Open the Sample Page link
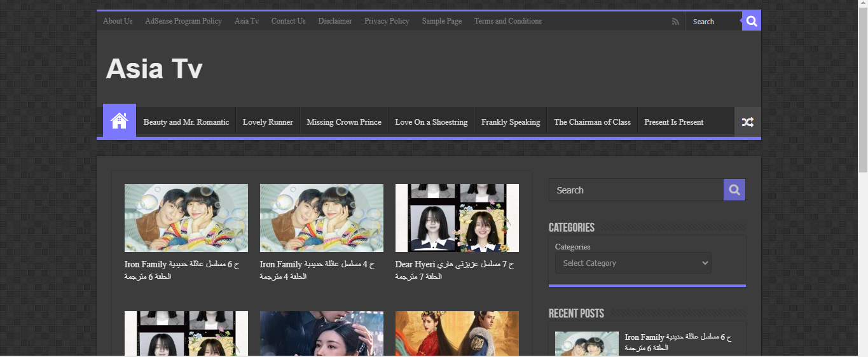This screenshot has height=357, width=868. pos(442,21)
